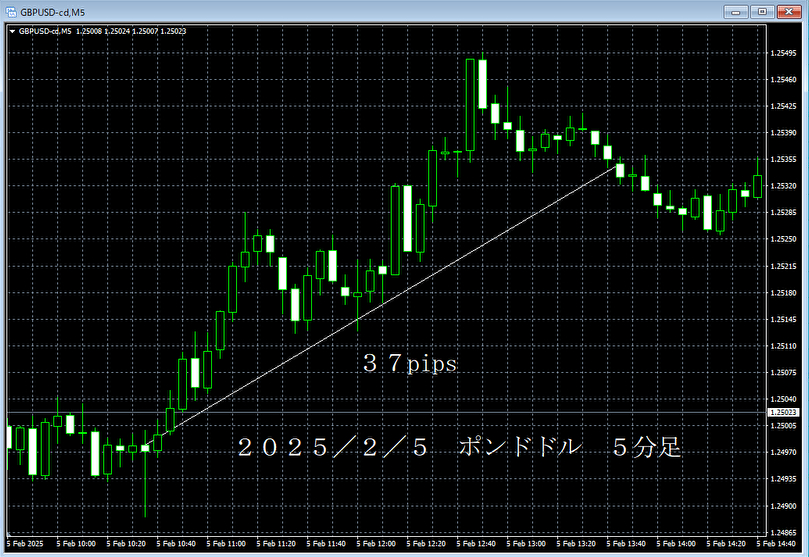Image resolution: width=809 pixels, height=557 pixels.
Task: Click the 1.25215 price axis label
Action: coord(783,266)
